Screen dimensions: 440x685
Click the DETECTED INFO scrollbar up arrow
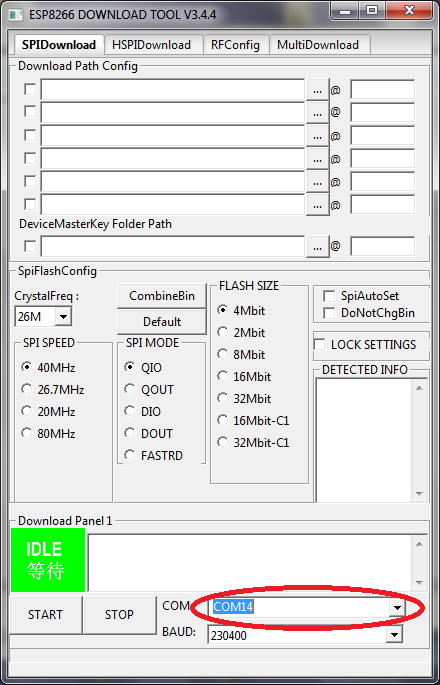tap(419, 388)
